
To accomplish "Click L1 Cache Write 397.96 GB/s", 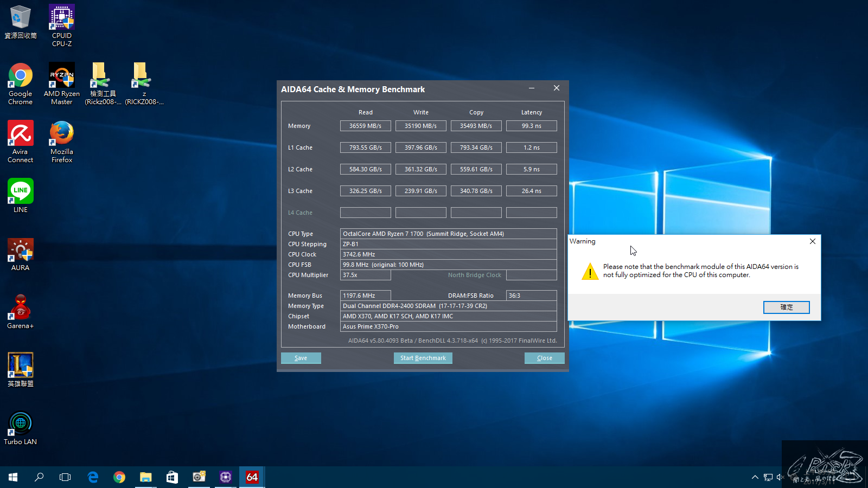I will 421,147.
